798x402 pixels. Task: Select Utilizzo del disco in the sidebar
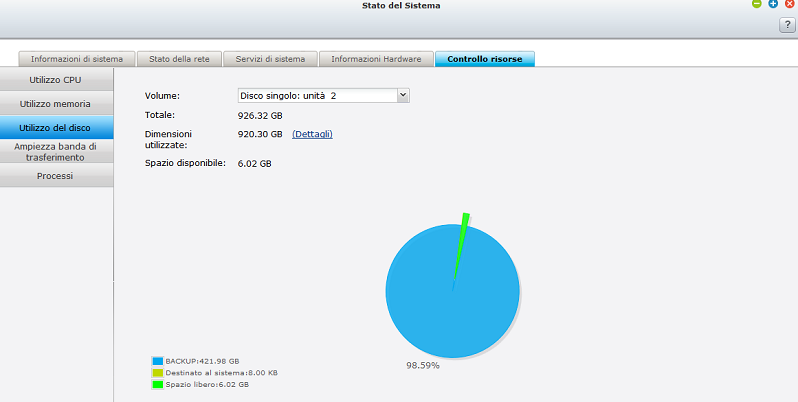(x=56, y=128)
